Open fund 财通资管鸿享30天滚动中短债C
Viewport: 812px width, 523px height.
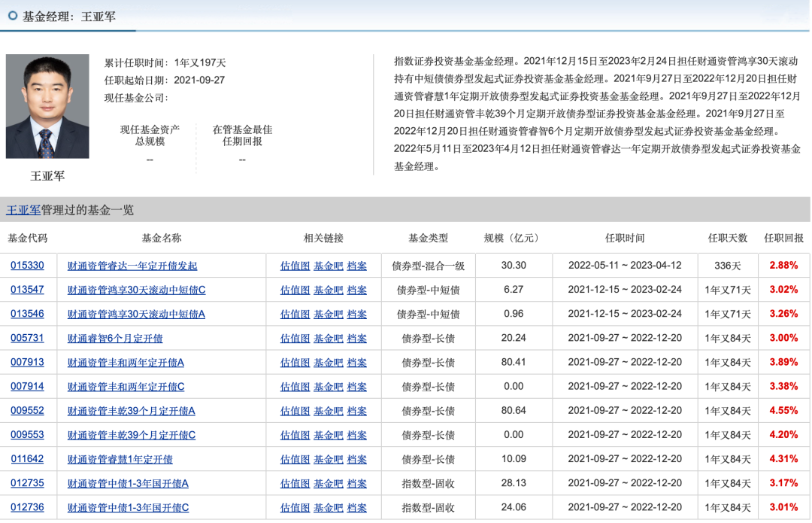click(x=136, y=290)
